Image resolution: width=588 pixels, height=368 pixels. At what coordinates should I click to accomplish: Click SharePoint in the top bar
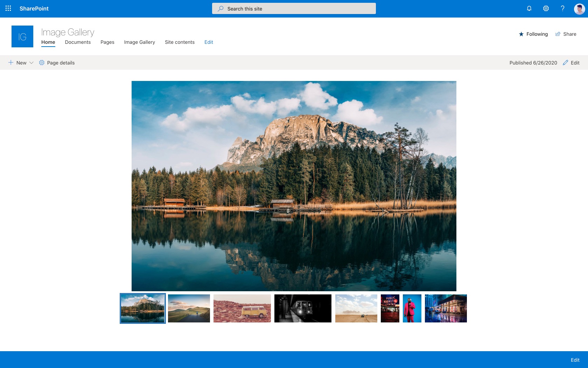coord(34,8)
